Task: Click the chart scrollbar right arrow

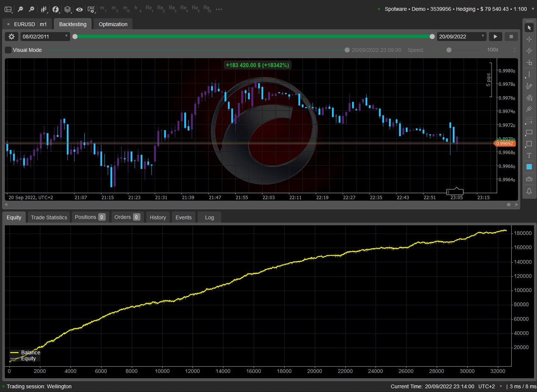Action: point(516,205)
